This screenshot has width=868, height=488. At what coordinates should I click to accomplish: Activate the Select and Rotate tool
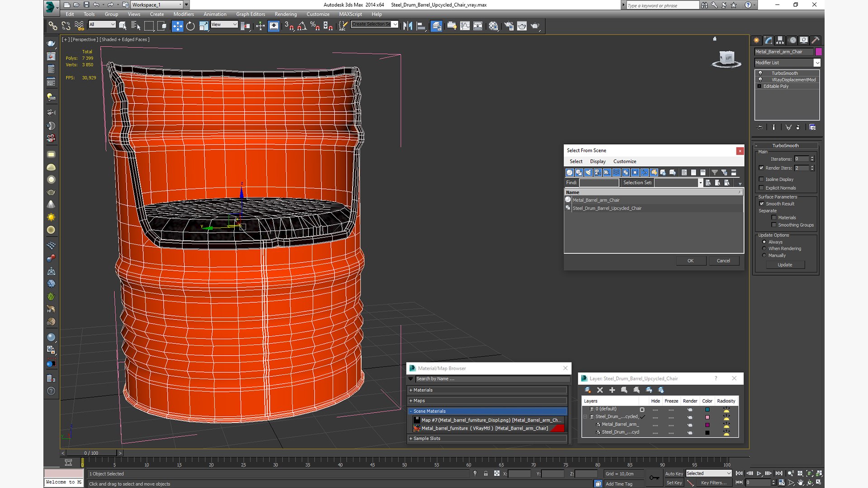(190, 26)
